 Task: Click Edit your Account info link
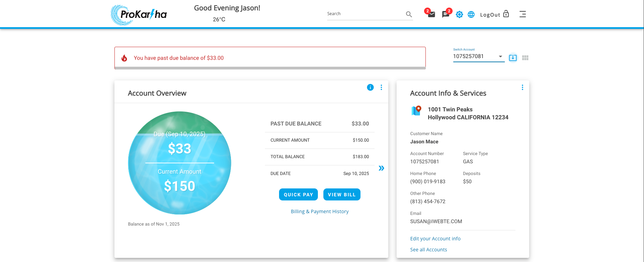click(x=435, y=239)
